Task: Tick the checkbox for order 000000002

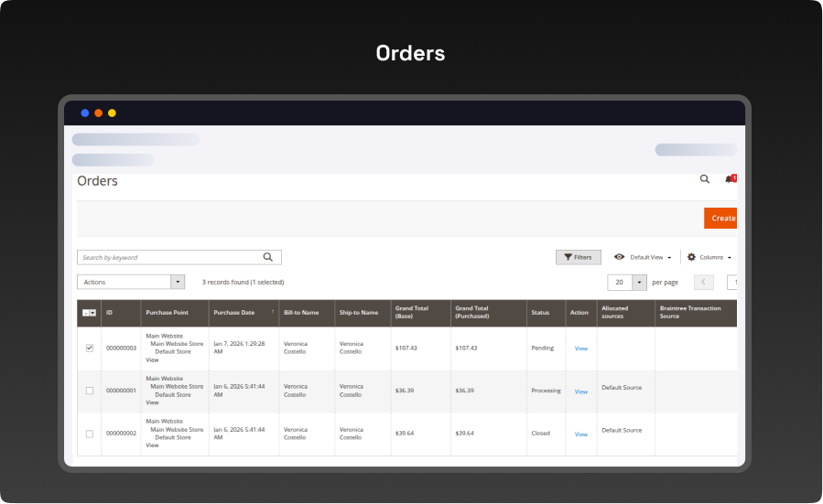Action: click(x=89, y=434)
